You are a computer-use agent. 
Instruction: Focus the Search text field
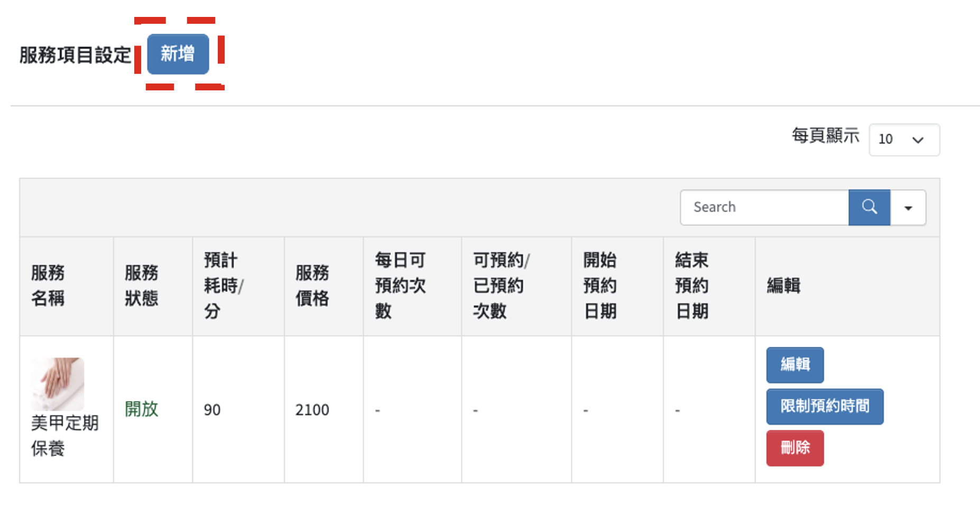[764, 207]
